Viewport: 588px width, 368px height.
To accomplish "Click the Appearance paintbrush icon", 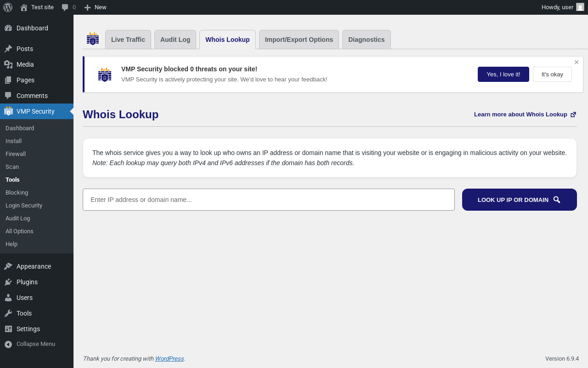I will (x=8, y=266).
